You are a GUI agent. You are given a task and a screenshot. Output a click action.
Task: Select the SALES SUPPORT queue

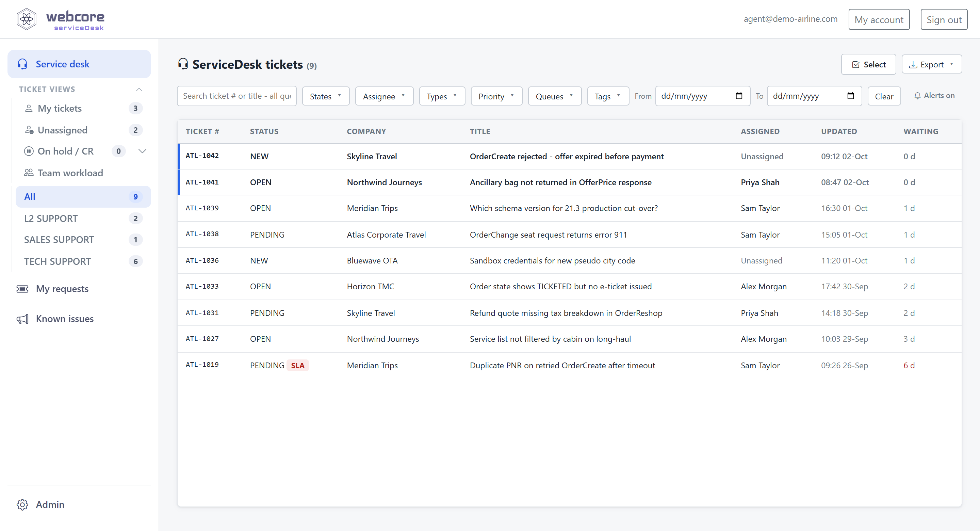[83, 240]
